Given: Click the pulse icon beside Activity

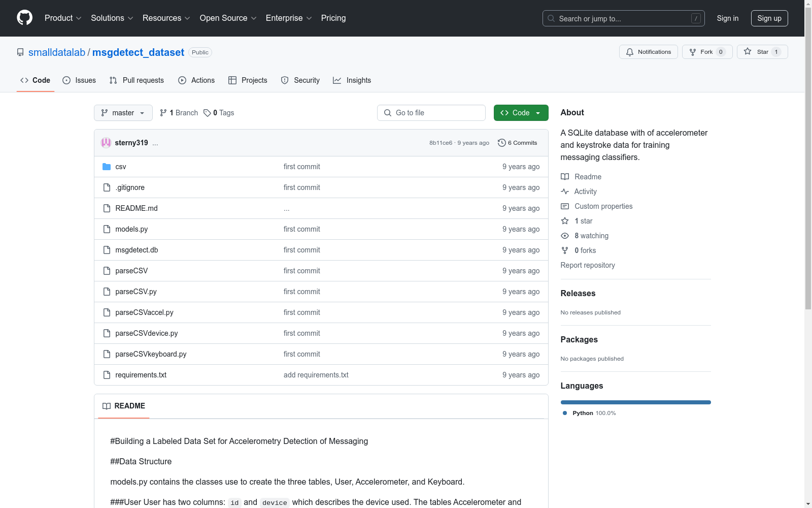Looking at the screenshot, I should (565, 192).
